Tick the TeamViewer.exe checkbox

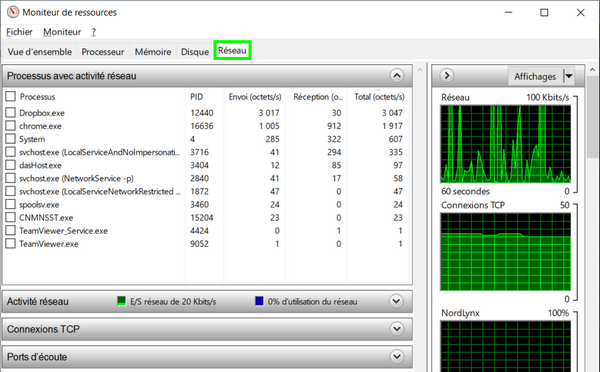point(10,243)
